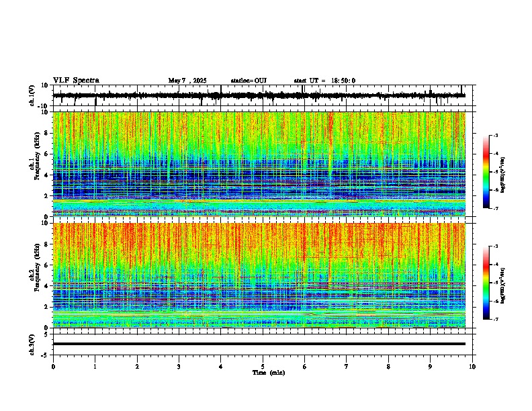
Task: Click the '1' tick on the Time axis
Action: coord(95,367)
